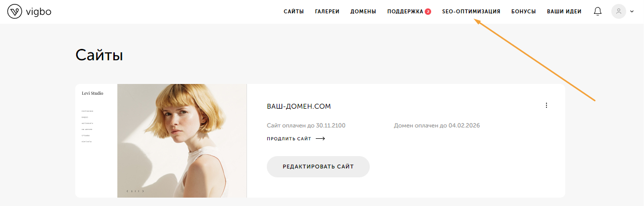Open the notifications bell
644x206 pixels.
[x=597, y=11]
